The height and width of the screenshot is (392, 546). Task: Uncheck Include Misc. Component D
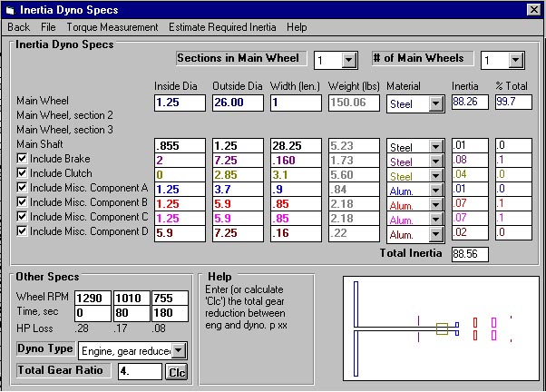(x=22, y=231)
